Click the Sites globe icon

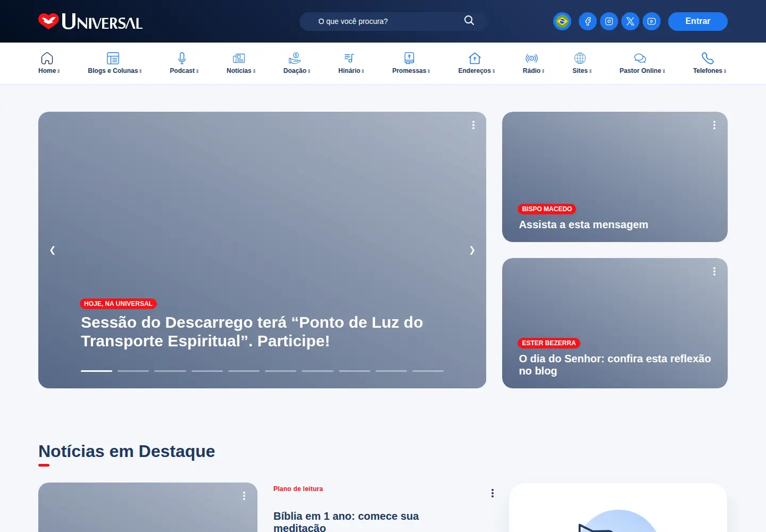580,58
